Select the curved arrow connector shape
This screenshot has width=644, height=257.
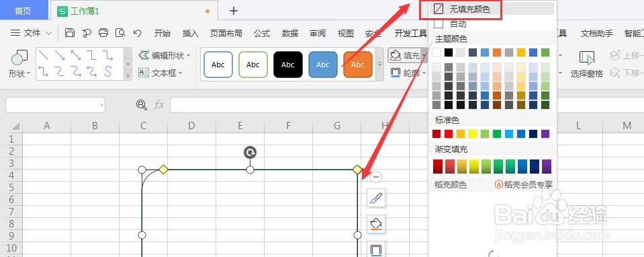point(76,71)
